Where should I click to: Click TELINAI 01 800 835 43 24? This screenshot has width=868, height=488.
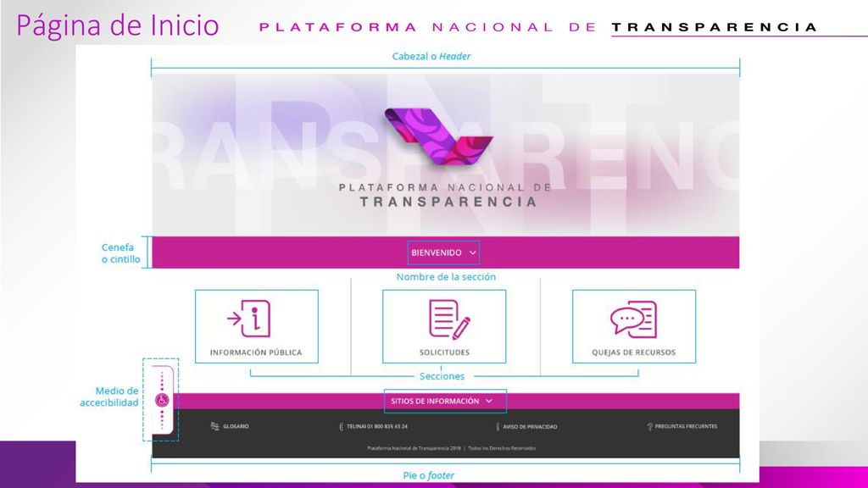377,427
